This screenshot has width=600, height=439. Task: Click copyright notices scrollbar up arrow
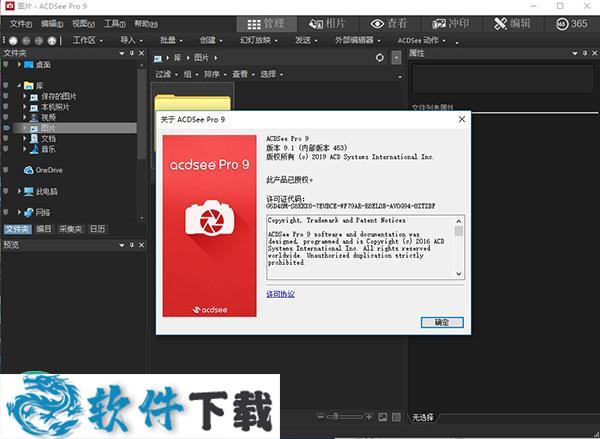pyautogui.click(x=459, y=221)
